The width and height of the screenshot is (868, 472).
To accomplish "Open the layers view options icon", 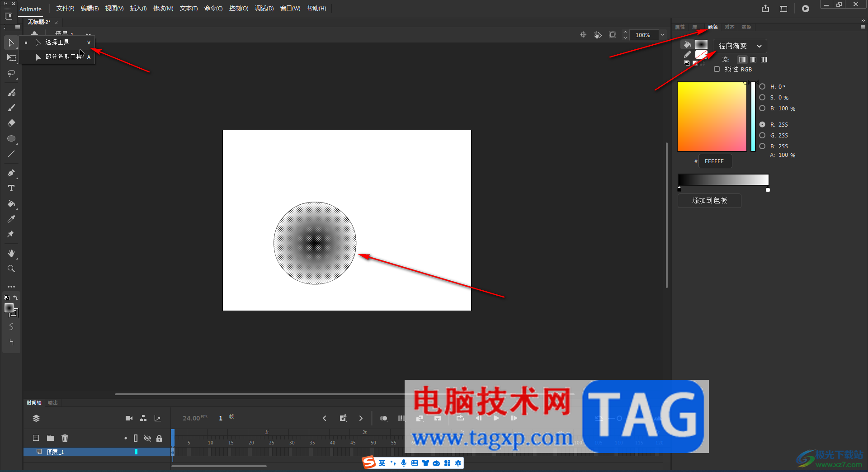I will click(36, 418).
